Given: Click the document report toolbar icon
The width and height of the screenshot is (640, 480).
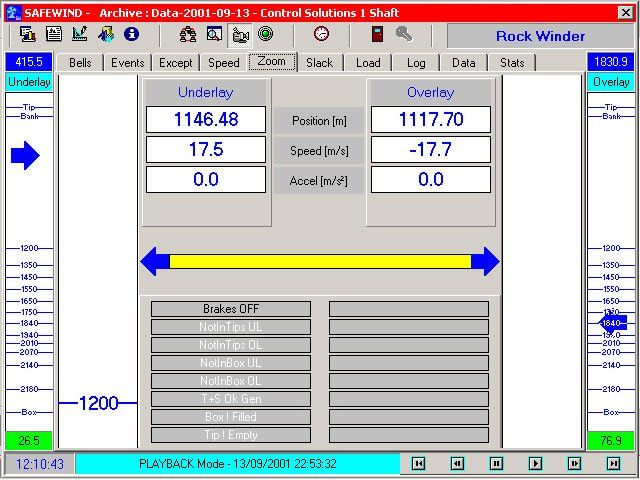Looking at the screenshot, I should point(54,34).
